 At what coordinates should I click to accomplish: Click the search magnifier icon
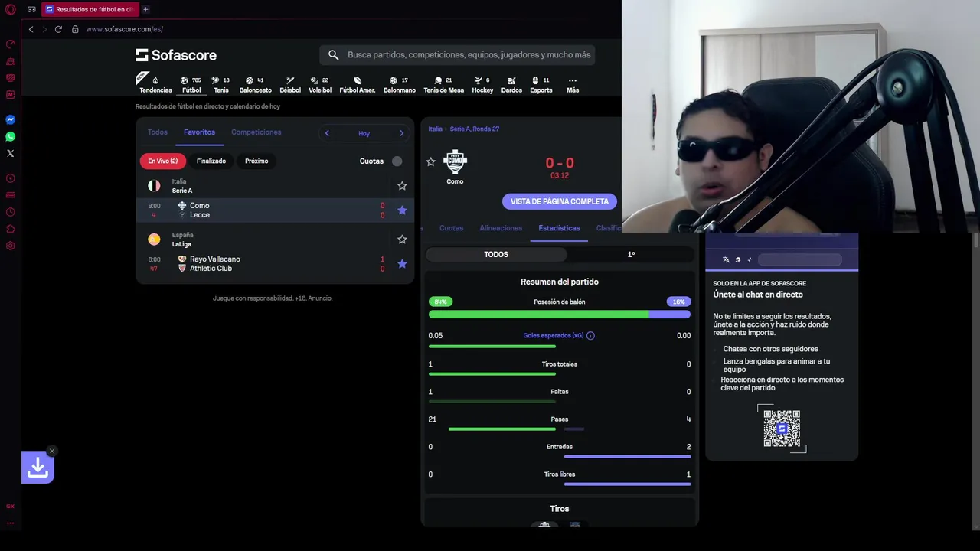coord(333,55)
